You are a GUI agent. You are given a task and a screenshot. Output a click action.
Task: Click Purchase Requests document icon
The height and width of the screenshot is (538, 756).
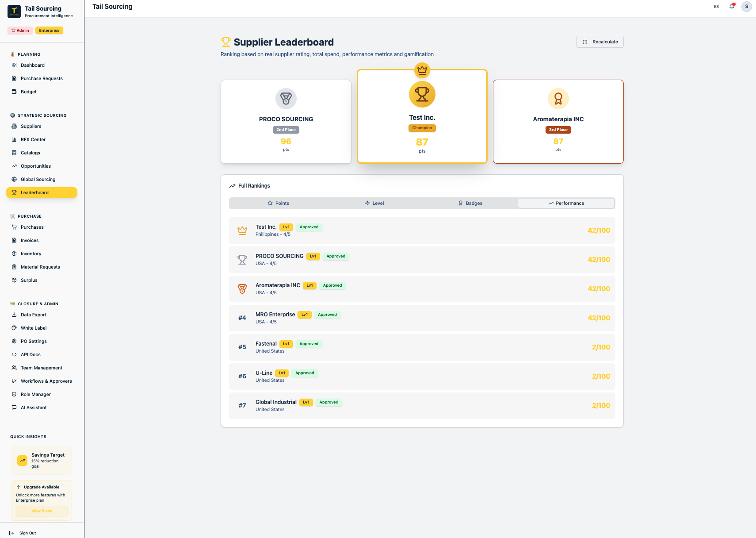(14, 78)
